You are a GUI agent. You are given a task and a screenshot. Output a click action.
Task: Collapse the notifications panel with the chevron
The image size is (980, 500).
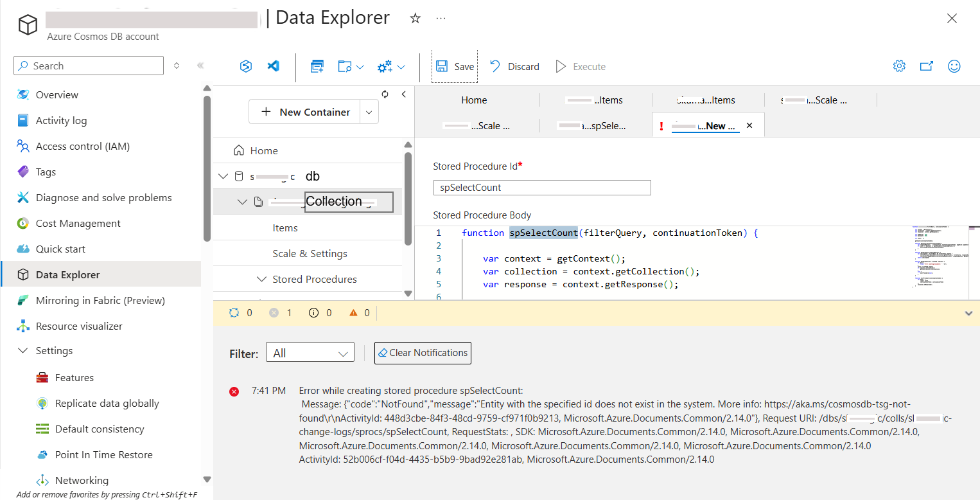pos(968,313)
